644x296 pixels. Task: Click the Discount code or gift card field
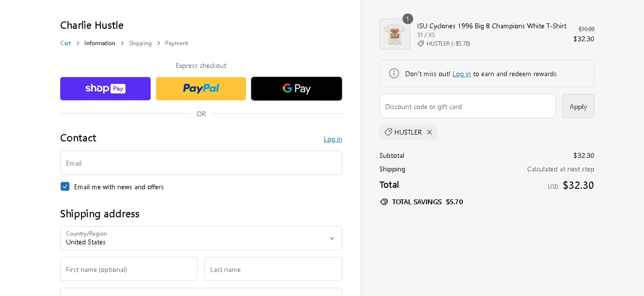pos(467,106)
